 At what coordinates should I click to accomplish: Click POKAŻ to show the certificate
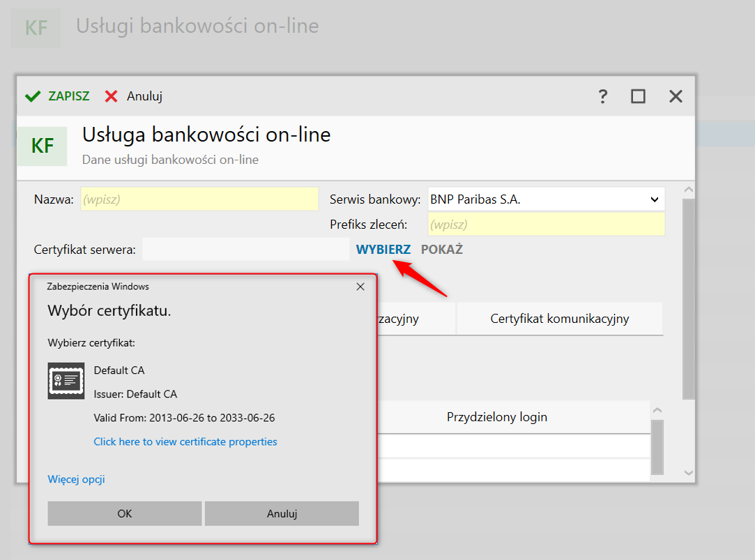(441, 250)
